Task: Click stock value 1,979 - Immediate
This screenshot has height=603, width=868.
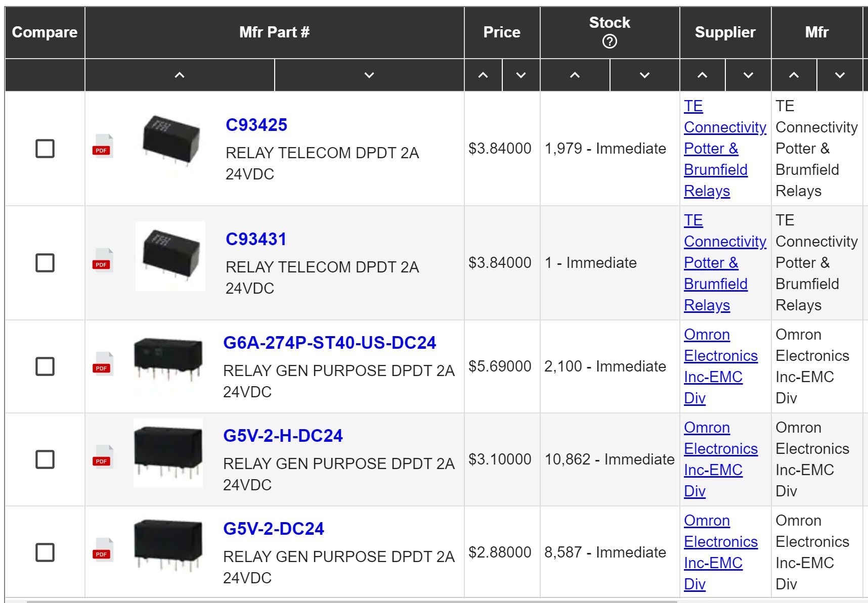Action: [605, 149]
